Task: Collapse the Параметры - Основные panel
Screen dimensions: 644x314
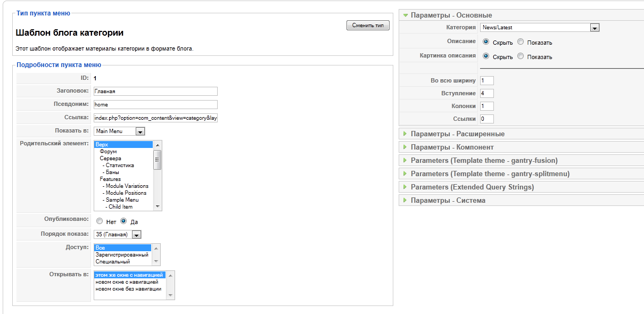Action: click(451, 15)
